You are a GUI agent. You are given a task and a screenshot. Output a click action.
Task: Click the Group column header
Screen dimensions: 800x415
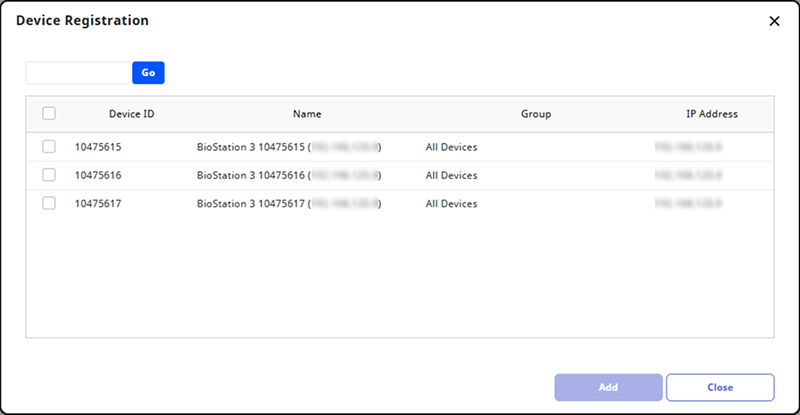pos(536,114)
